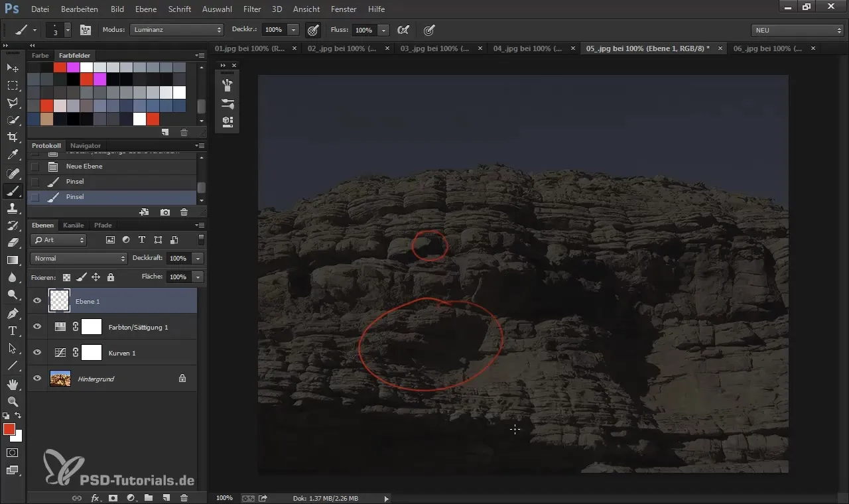This screenshot has height=504, width=849.
Task: Open the brush panel toggle in options bar
Action: click(86, 30)
